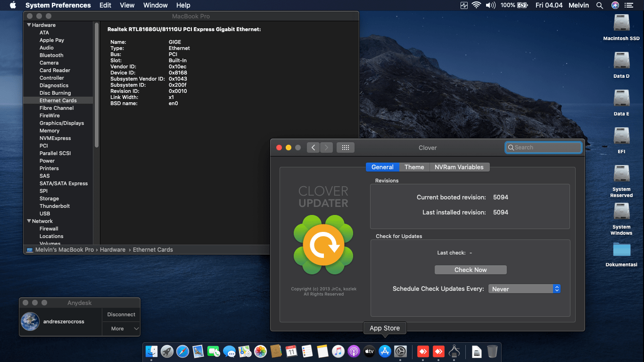Viewport: 644px width, 362px height.
Task: Open the View menu
Action: (x=127, y=5)
